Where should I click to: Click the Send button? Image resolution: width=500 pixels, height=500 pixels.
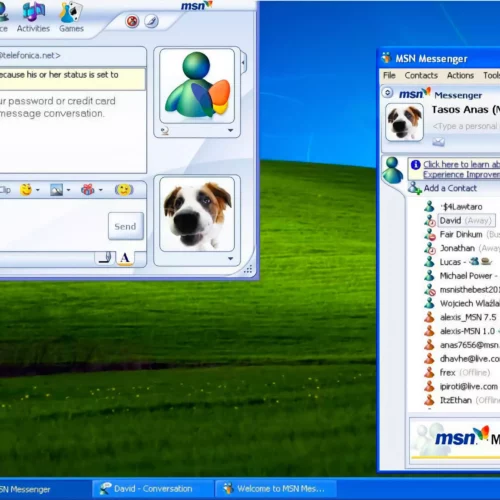126,226
